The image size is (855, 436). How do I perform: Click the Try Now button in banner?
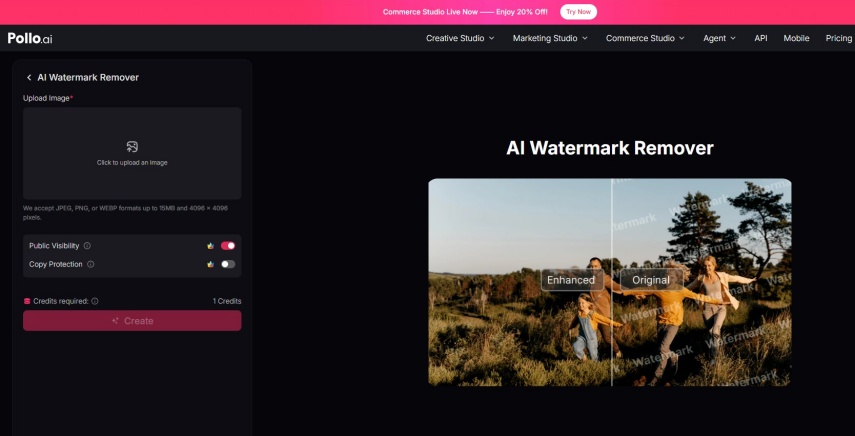(578, 12)
